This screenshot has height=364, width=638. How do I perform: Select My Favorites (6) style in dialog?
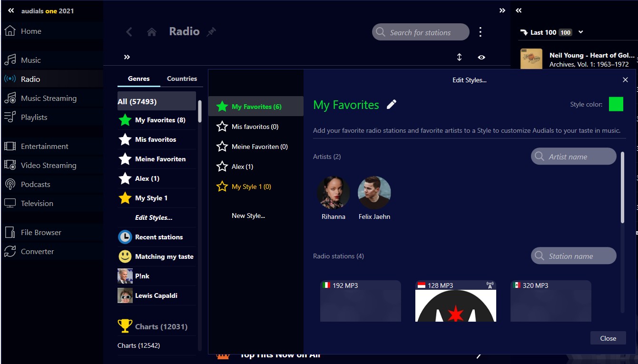[x=256, y=107]
